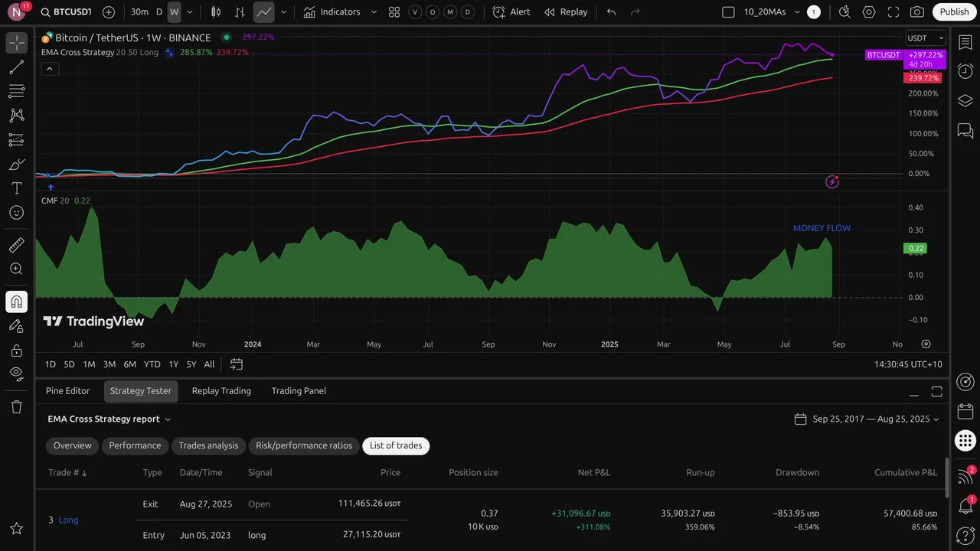Select the 30m interval

139,12
